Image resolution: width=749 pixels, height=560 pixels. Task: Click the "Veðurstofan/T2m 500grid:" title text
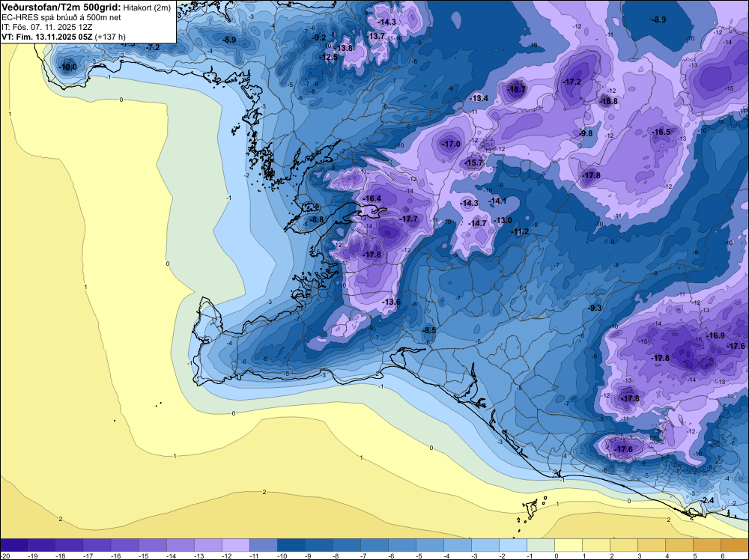click(61, 7)
